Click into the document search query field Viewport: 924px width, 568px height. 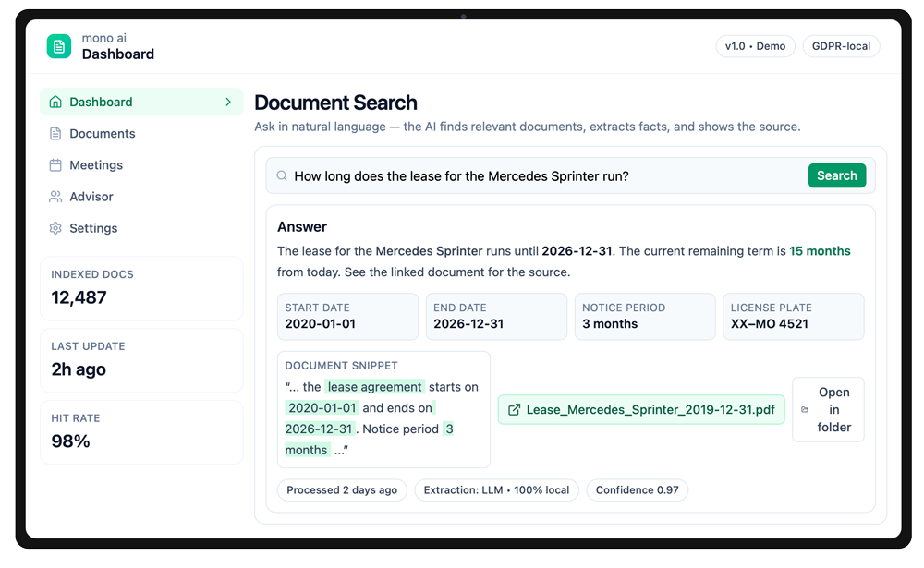point(545,175)
